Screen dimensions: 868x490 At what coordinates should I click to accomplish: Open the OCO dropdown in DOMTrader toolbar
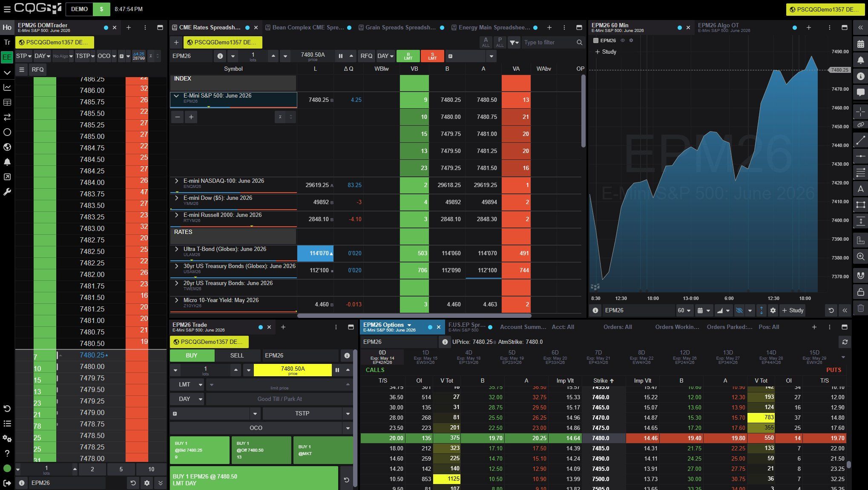click(106, 56)
